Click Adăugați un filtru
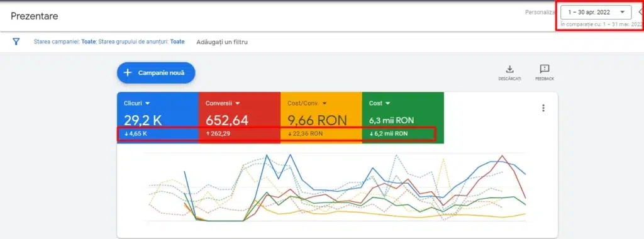 click(222, 42)
